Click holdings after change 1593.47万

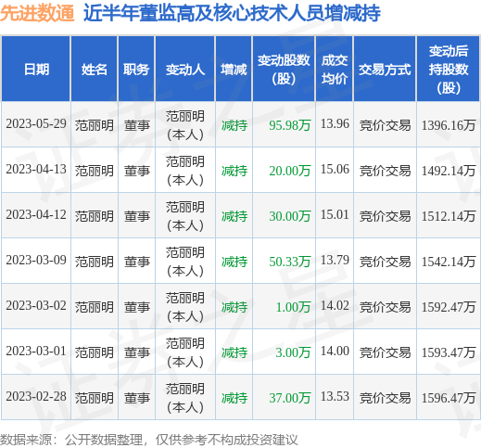pos(449,352)
